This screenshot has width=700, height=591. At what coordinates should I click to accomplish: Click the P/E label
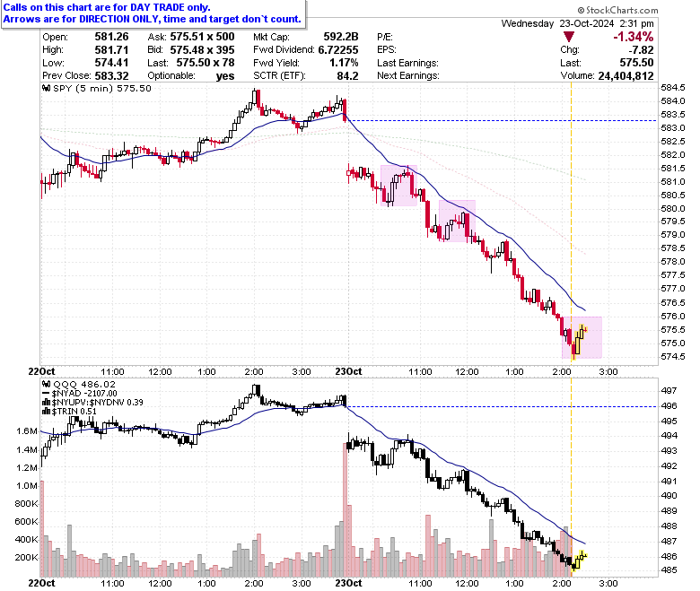(385, 37)
